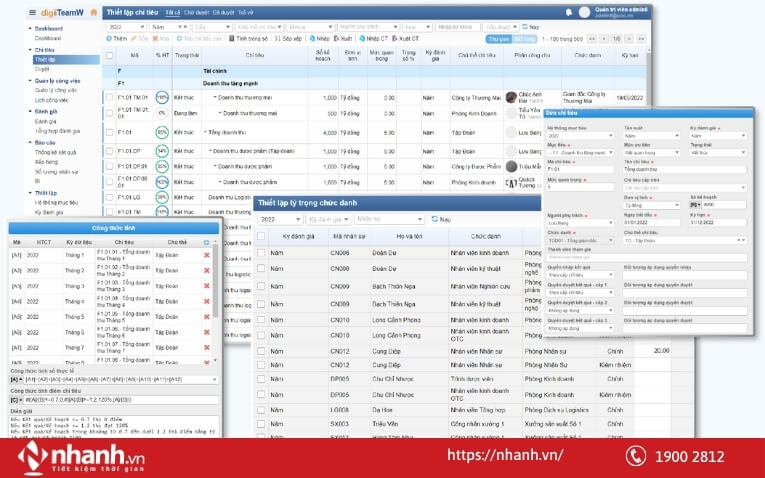Open the hamburger menu beside digiTeamW
The height and width of the screenshot is (478, 765).
pyautogui.click(x=33, y=13)
